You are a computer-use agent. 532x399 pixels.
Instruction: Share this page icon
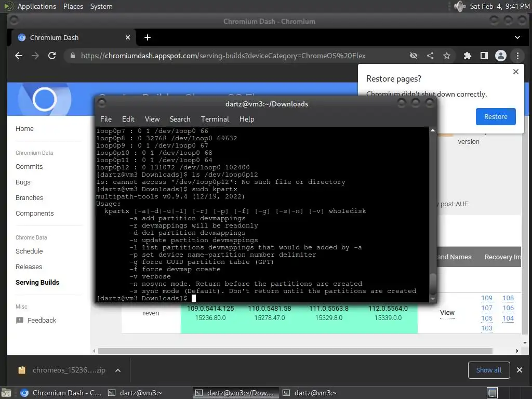point(430,56)
